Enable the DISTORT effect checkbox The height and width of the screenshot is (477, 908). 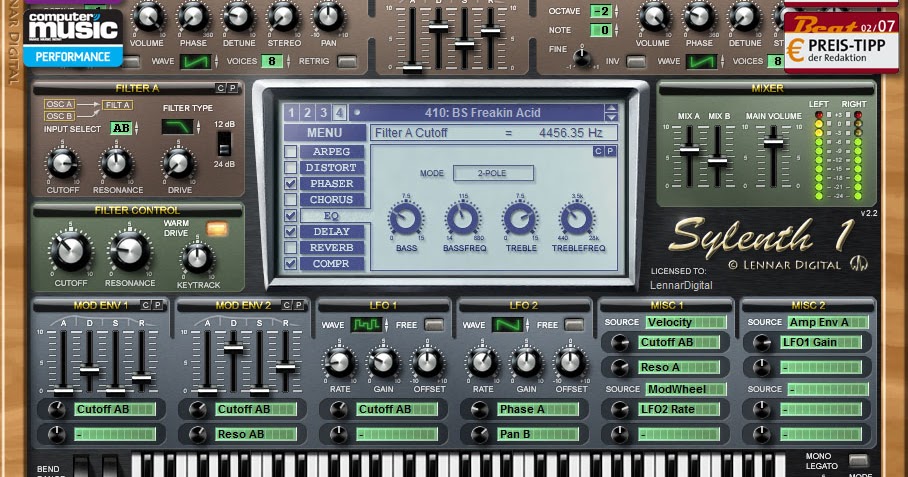click(291, 168)
